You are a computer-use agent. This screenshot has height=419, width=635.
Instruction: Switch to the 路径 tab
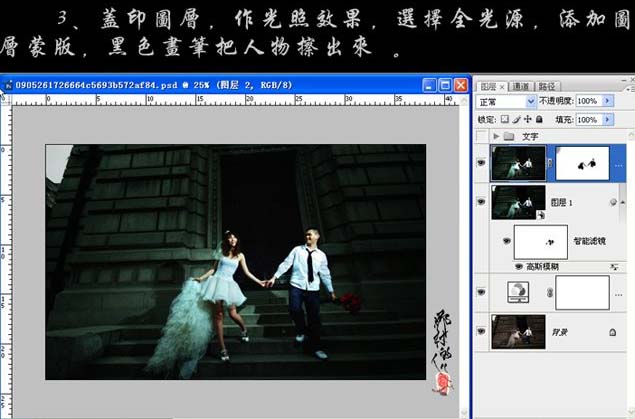(x=547, y=86)
